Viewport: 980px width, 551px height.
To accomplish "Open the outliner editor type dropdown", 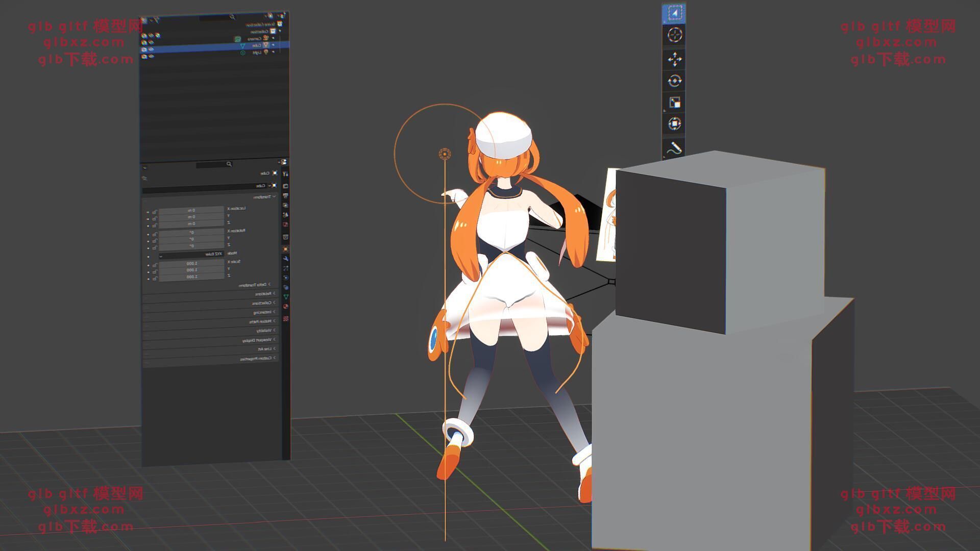I will point(282,15).
